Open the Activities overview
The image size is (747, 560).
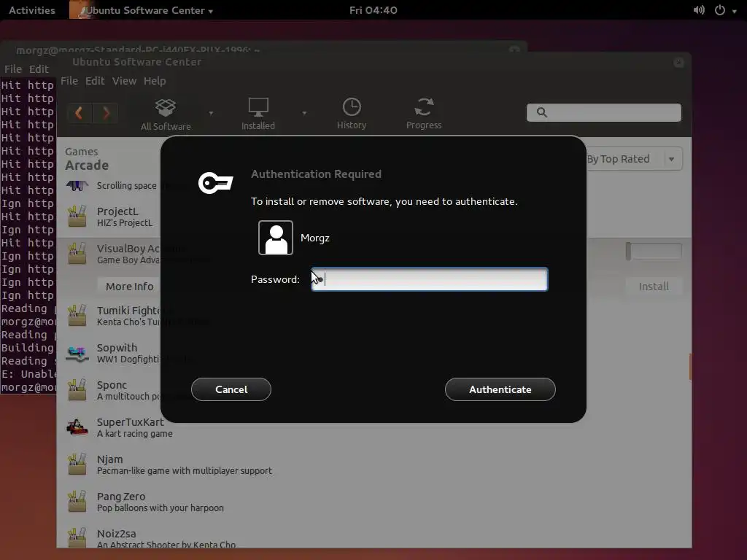[32, 10]
